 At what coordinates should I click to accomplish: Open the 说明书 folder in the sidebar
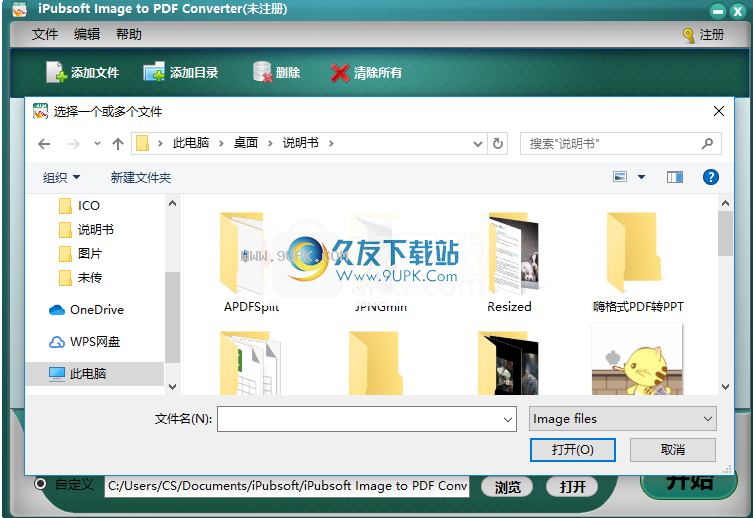point(86,229)
